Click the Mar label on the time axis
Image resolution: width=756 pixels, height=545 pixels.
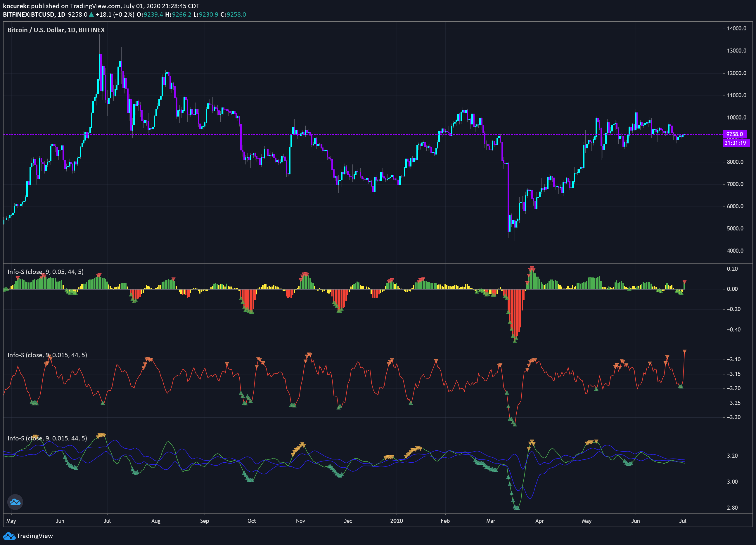coord(491,521)
